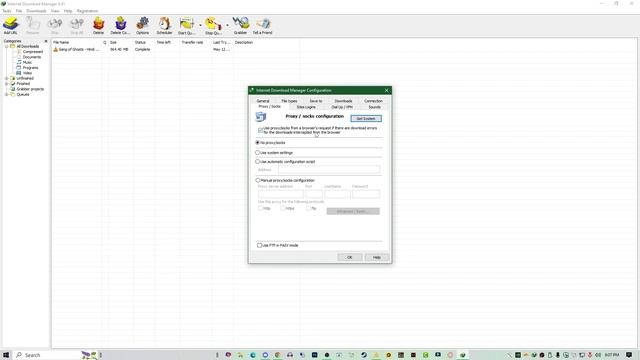Expand the Queues tree node

7,94
